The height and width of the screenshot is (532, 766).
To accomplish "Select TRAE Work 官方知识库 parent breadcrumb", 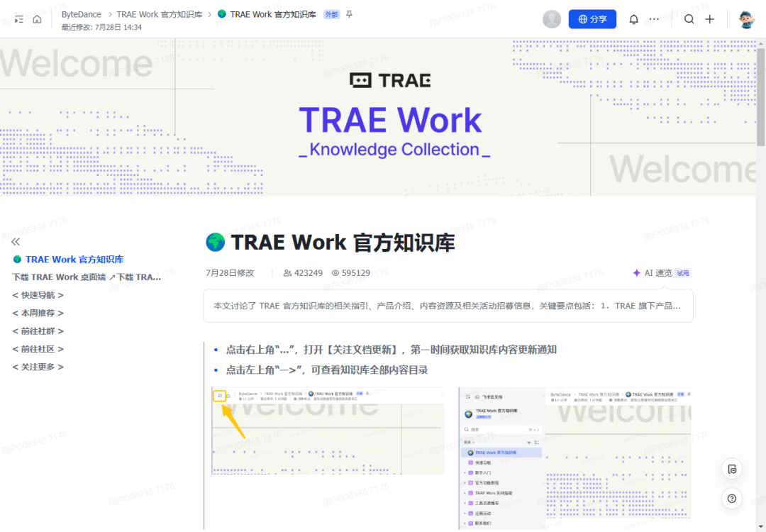I will pyautogui.click(x=160, y=14).
